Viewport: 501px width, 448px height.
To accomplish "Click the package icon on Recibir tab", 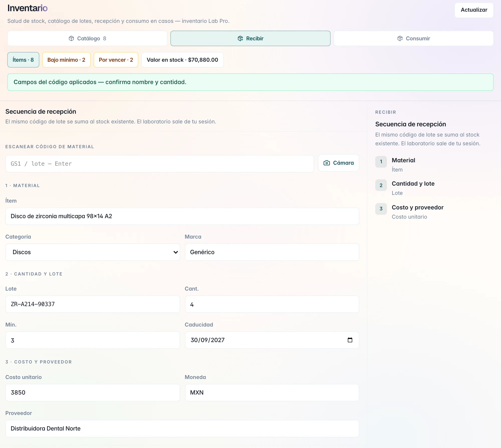I will [240, 38].
